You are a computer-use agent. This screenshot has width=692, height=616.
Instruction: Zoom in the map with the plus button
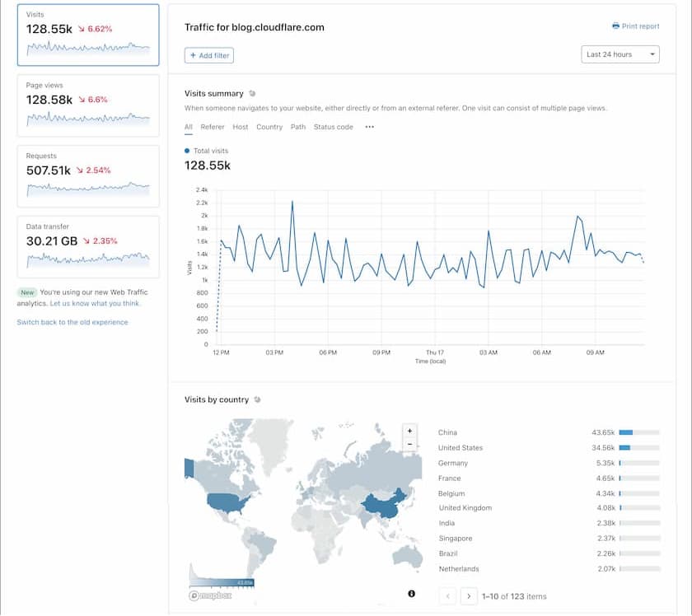tap(409, 431)
